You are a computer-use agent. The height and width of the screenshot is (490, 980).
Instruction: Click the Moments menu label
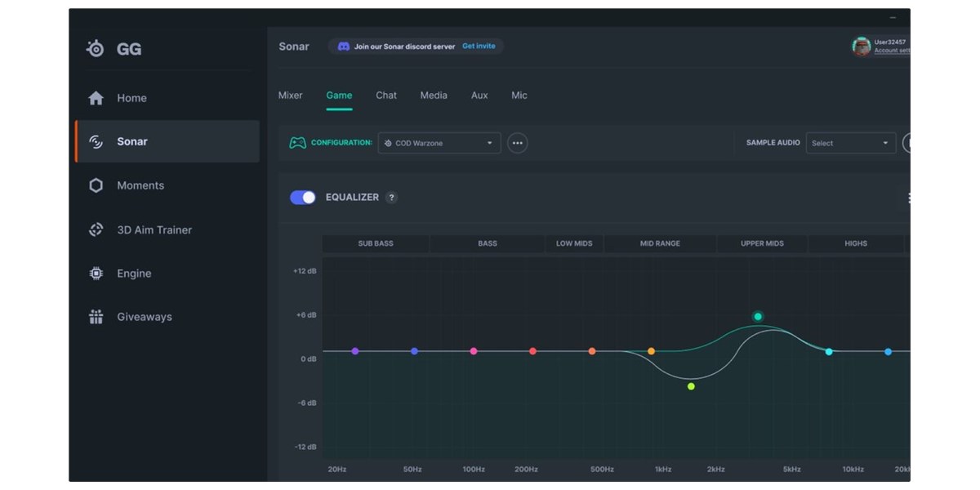coord(140,185)
